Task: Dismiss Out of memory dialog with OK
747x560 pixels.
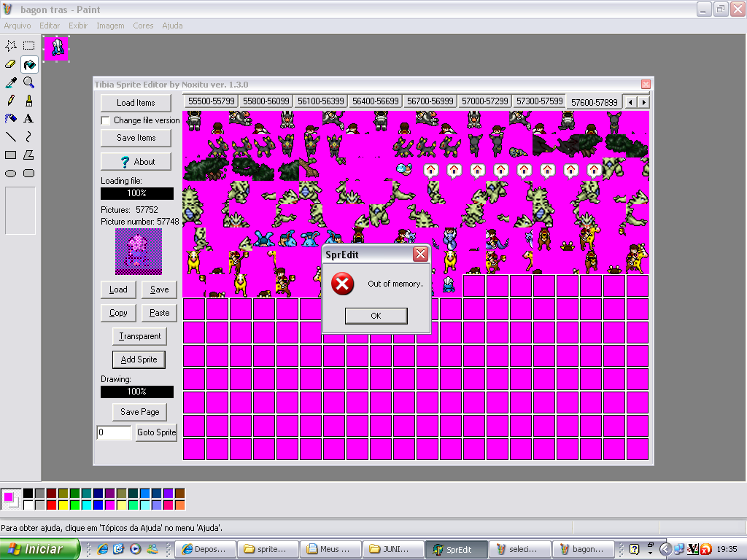Action: tap(376, 316)
